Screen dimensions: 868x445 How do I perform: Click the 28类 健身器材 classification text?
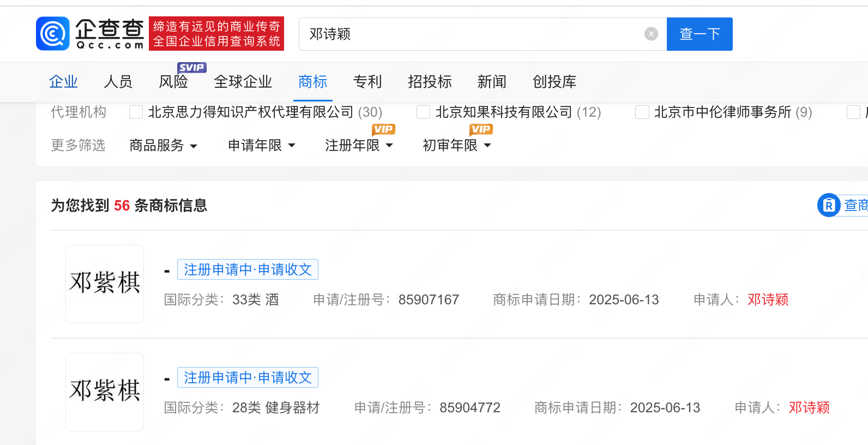276,407
